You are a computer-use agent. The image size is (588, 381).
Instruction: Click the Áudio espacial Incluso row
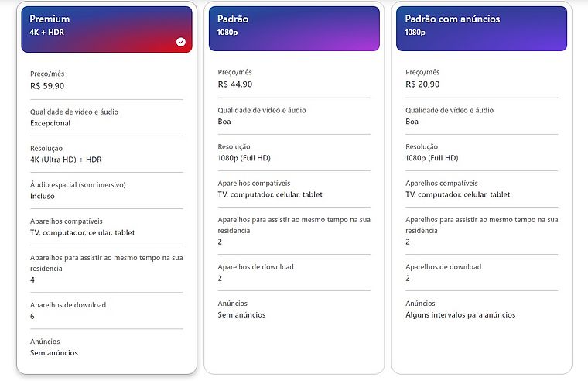tap(43, 196)
